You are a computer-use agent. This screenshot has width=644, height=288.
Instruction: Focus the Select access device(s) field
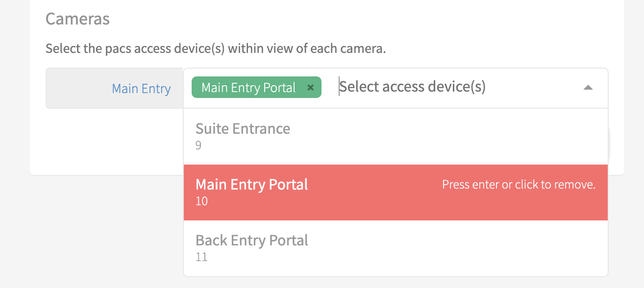[x=412, y=87]
